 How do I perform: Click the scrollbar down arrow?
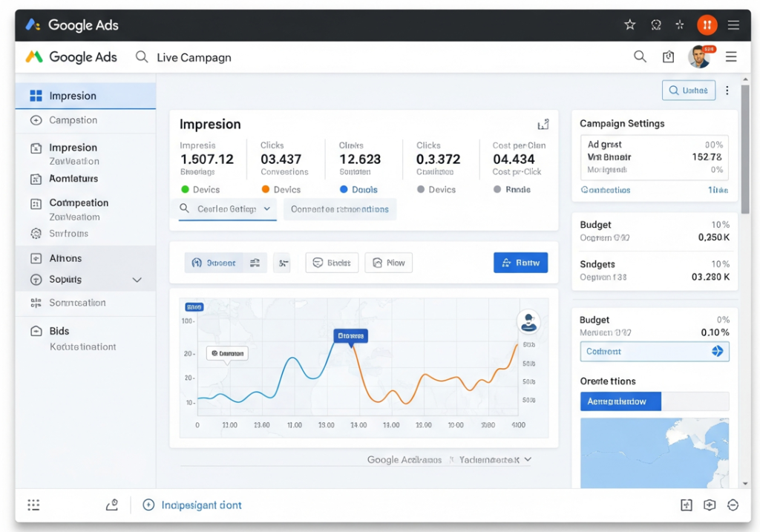[745, 483]
